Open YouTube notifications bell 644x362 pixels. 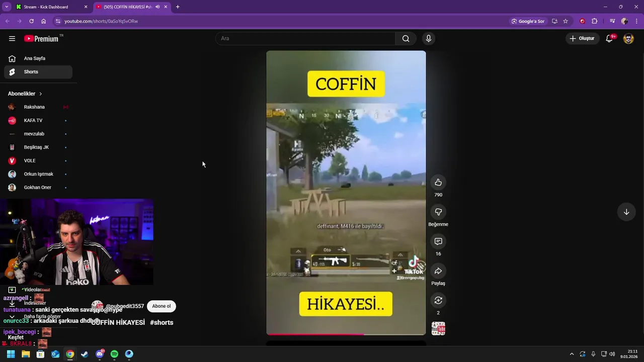coord(609,39)
